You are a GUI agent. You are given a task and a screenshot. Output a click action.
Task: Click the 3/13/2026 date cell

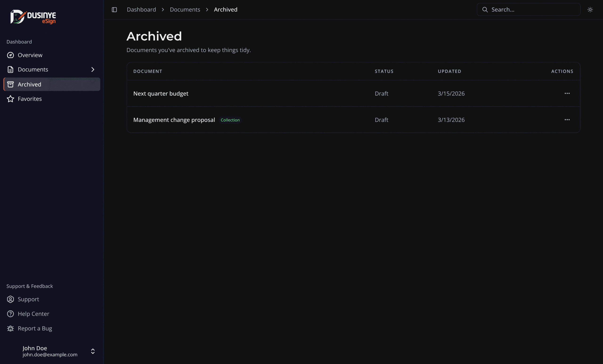click(451, 120)
